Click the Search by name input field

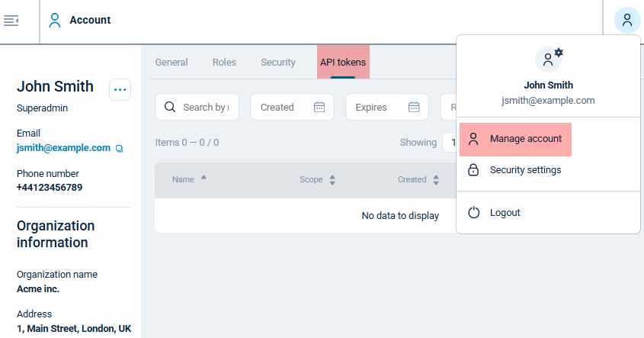[x=210, y=107]
